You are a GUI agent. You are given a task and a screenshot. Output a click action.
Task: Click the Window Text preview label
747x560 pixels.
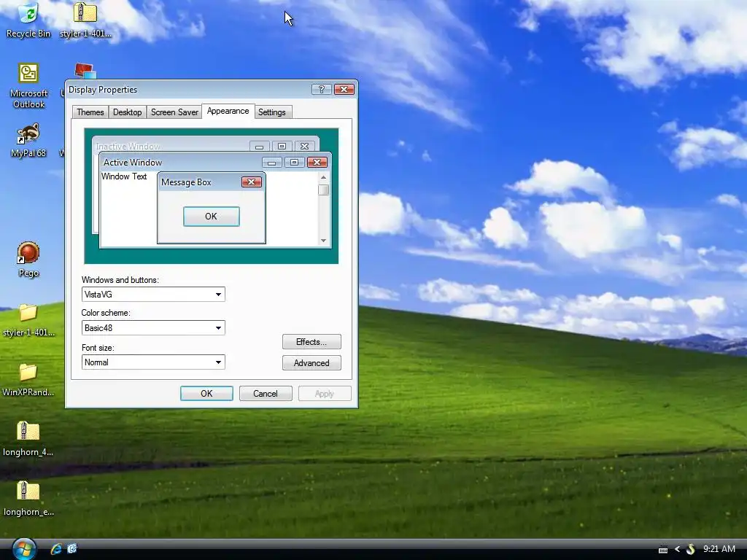[124, 176]
